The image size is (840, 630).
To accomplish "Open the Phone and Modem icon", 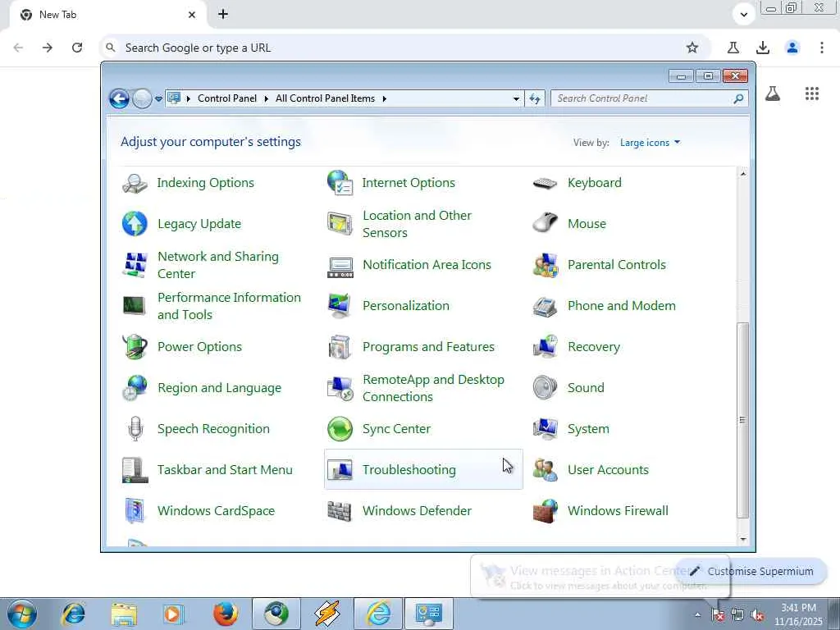I will coord(545,307).
